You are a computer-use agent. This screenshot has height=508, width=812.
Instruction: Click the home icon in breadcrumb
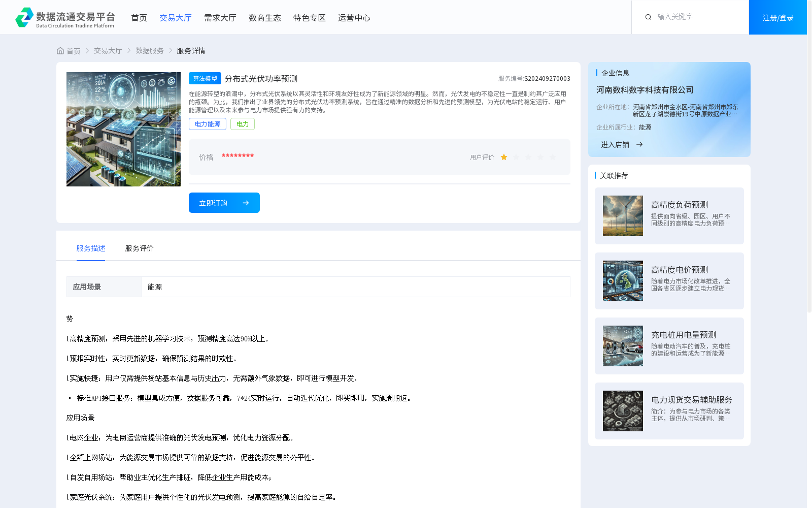coord(60,51)
